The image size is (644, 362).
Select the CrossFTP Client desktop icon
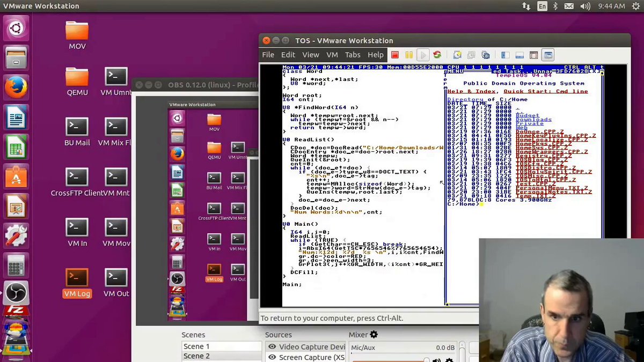click(x=76, y=183)
